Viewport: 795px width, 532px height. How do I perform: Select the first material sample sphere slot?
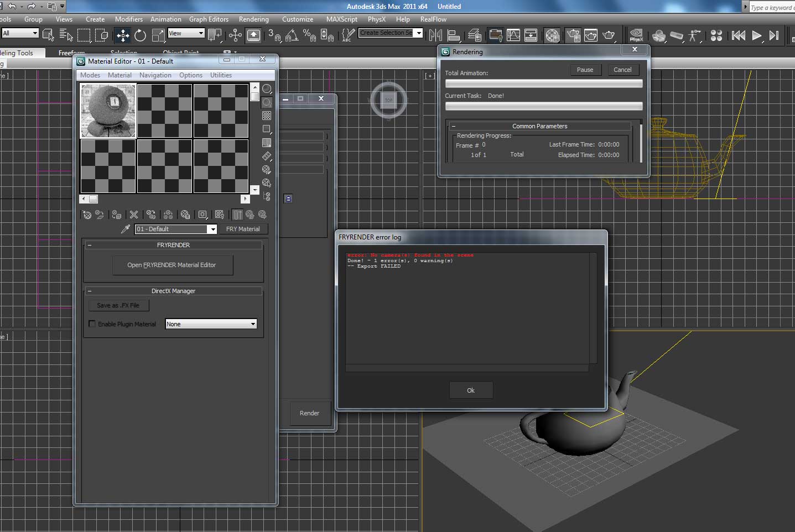108,111
